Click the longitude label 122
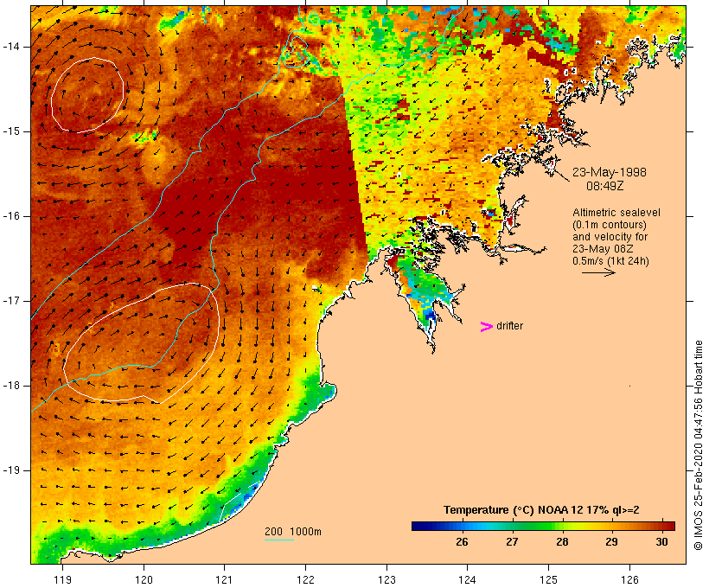The width and height of the screenshot is (709, 588). pos(306,579)
